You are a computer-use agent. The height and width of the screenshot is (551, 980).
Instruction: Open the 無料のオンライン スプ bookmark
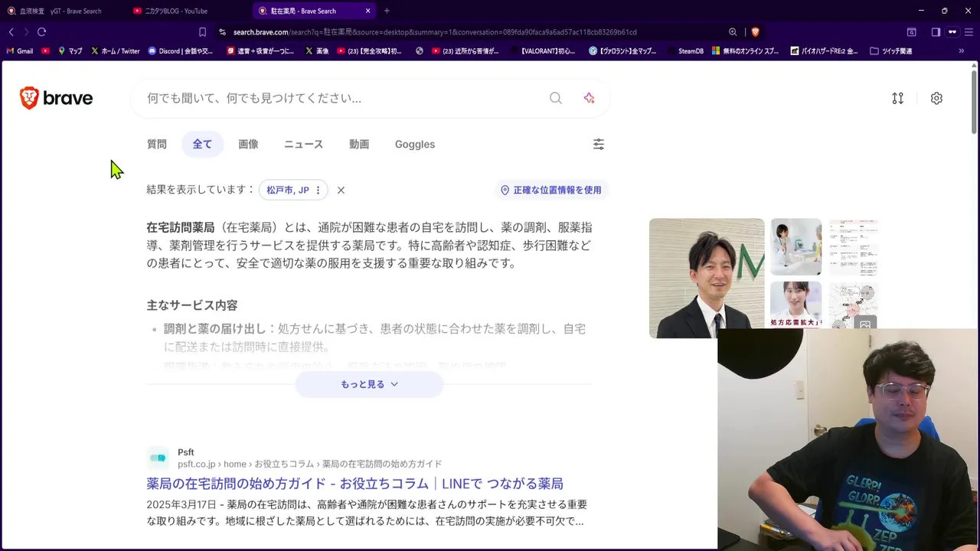(745, 51)
